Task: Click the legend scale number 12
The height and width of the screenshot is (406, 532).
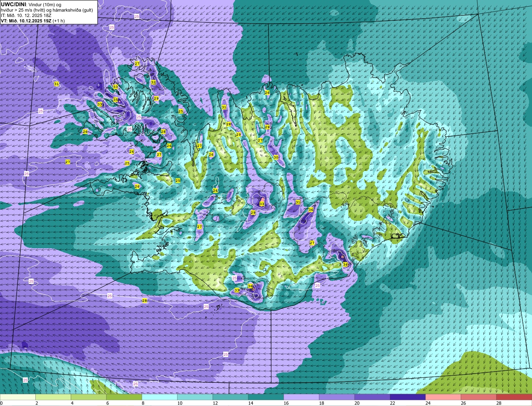Action: coord(215,403)
